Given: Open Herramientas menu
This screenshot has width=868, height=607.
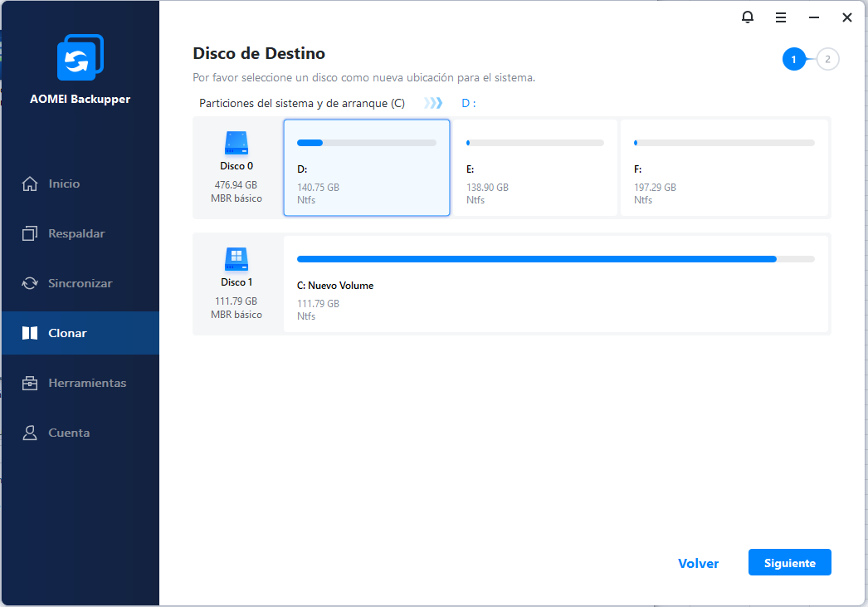Looking at the screenshot, I should pyautogui.click(x=80, y=384).
